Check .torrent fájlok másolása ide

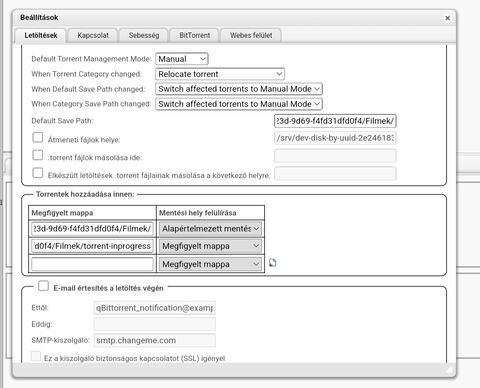coord(38,155)
